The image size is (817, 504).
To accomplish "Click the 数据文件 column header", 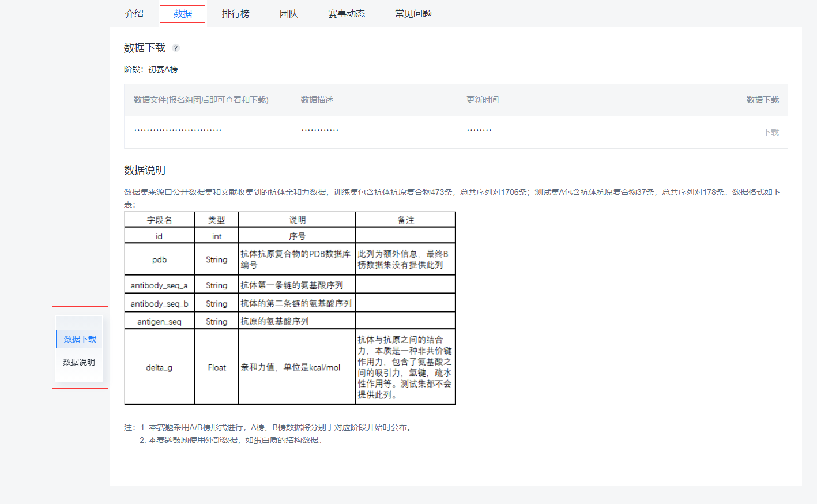I will pyautogui.click(x=201, y=100).
